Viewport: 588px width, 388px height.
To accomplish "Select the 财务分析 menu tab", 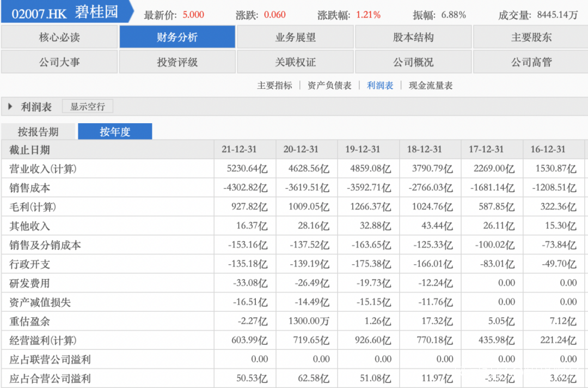I will (177, 38).
